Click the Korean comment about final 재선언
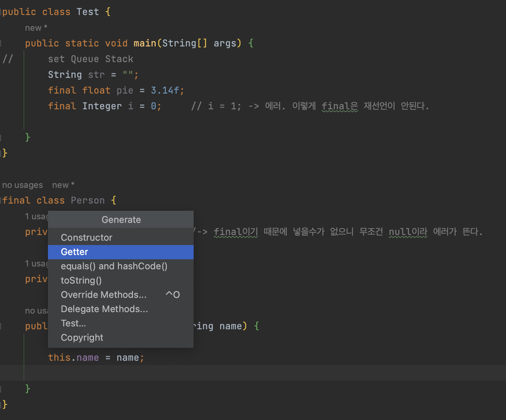This screenshot has width=506, height=420. pyautogui.click(x=310, y=106)
